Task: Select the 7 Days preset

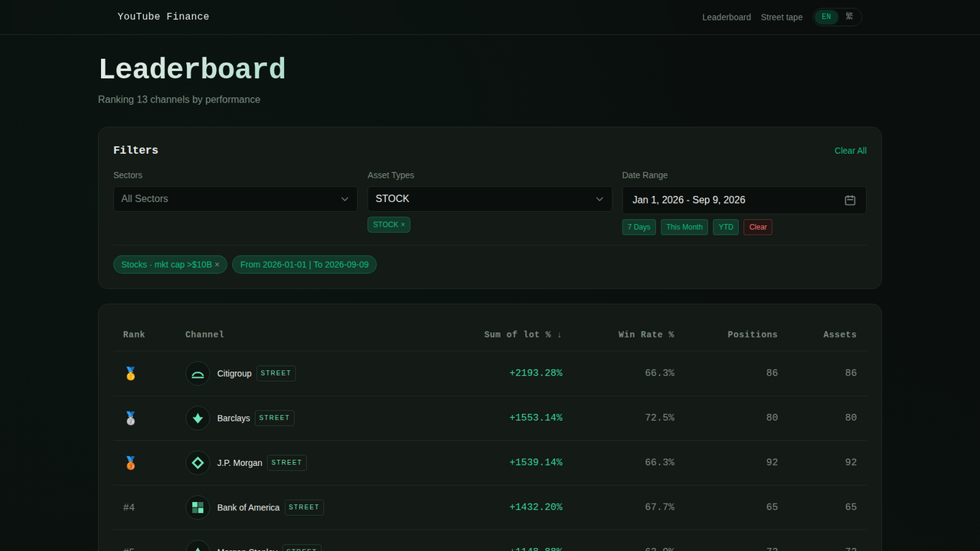Action: coord(639,227)
